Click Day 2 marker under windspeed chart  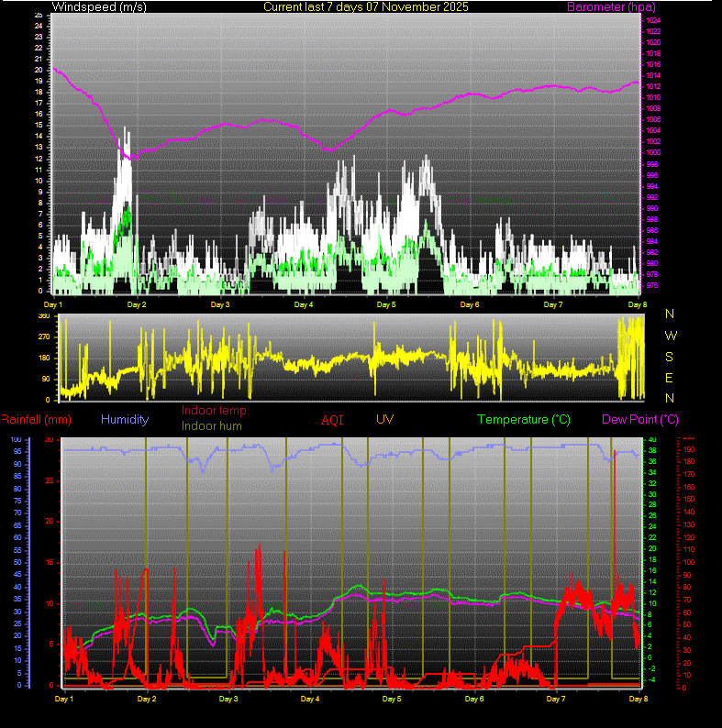click(x=136, y=303)
